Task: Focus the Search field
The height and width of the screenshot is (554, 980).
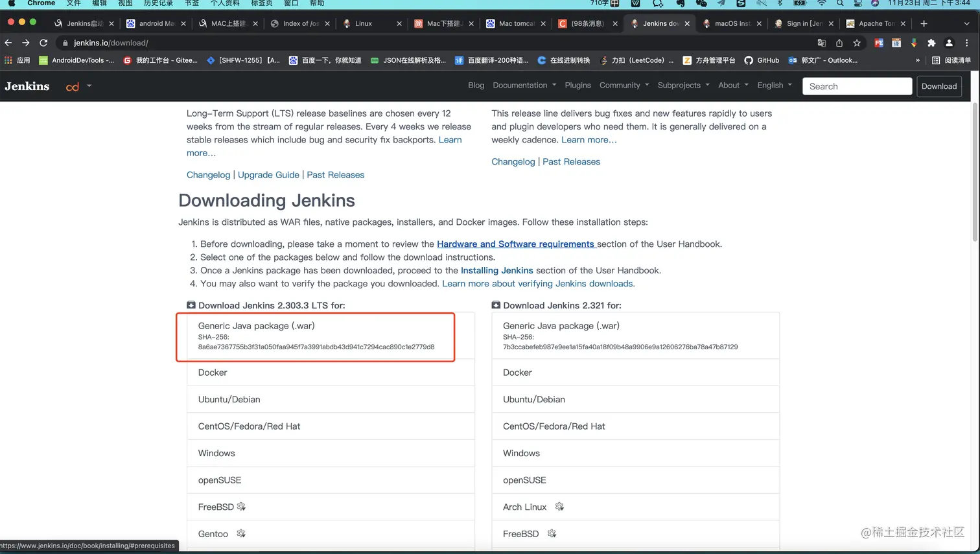Action: pyautogui.click(x=857, y=86)
